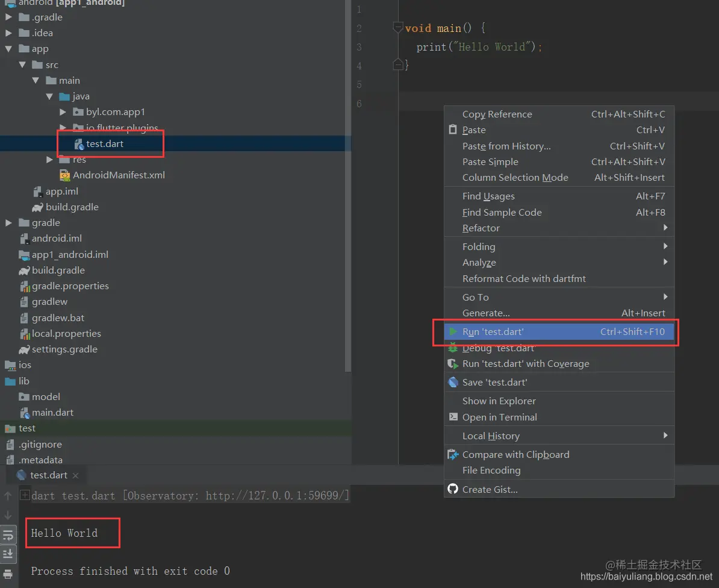This screenshot has width=719, height=588.
Task: Open the Folding submenu
Action: [x=559, y=247]
